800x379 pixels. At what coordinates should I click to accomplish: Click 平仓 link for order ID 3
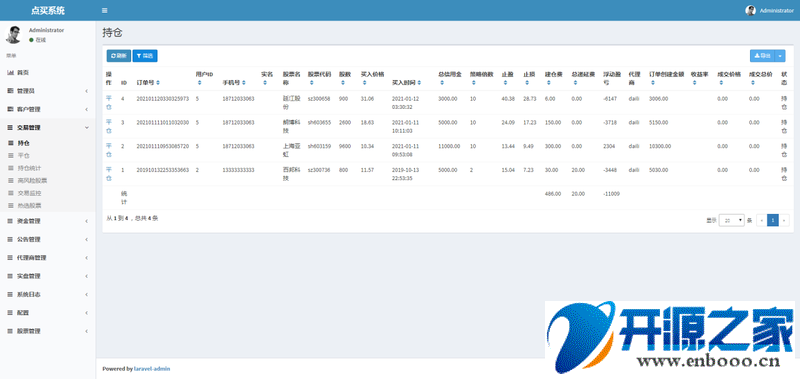[x=108, y=127]
